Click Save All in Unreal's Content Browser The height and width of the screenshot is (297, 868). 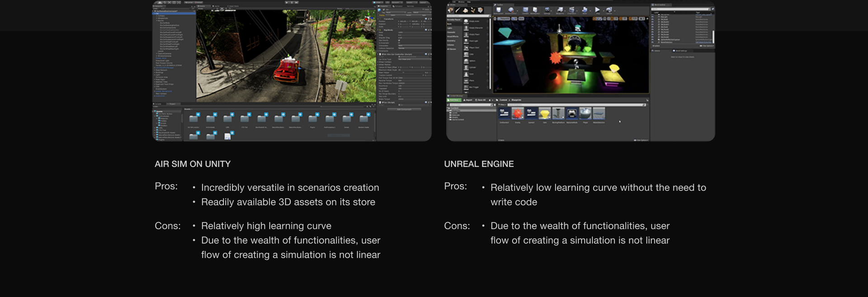480,100
